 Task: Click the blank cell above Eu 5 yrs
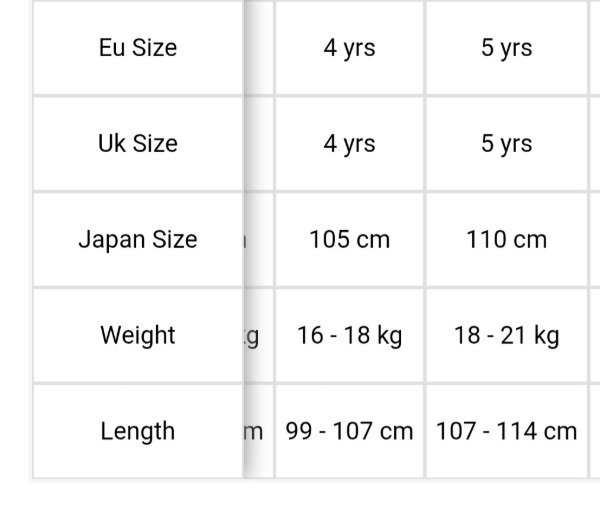(x=506, y=2)
